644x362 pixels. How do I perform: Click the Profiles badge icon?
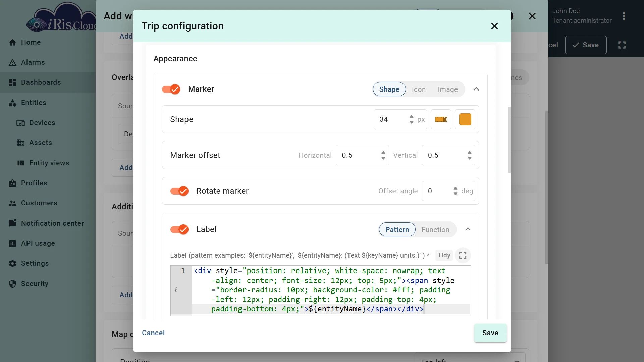tap(12, 183)
